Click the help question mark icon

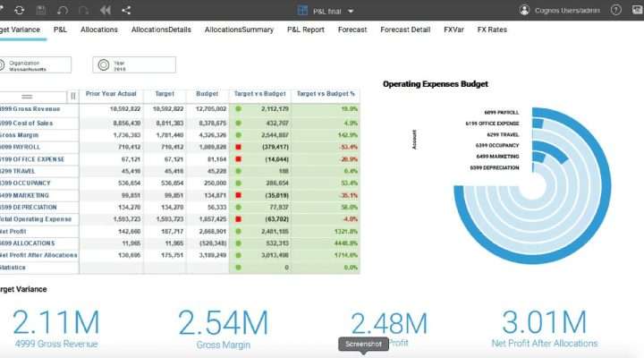615,10
